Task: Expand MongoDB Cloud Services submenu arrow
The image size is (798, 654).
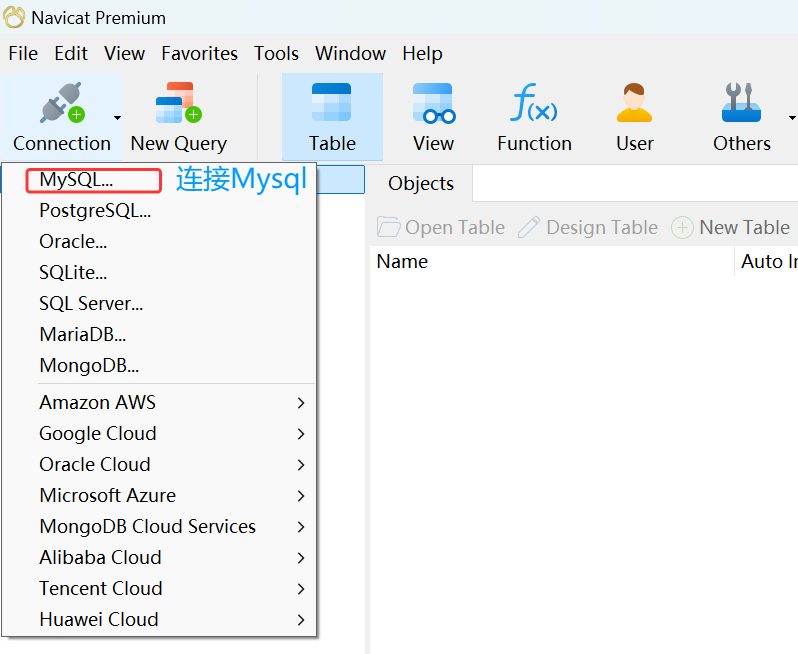Action: click(301, 527)
